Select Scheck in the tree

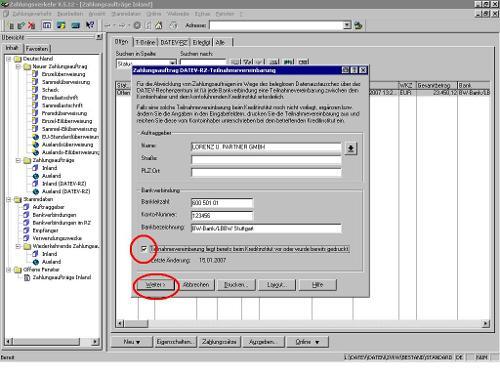50,90
